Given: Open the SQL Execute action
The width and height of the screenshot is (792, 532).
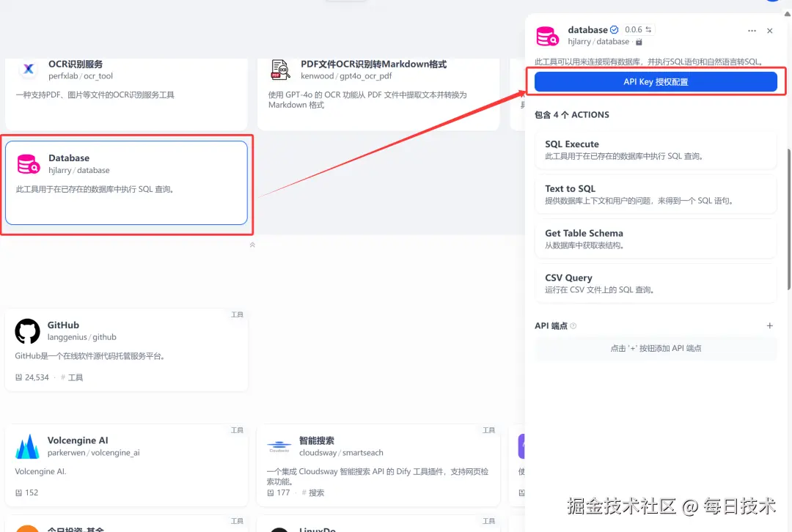Looking at the screenshot, I should [x=656, y=150].
